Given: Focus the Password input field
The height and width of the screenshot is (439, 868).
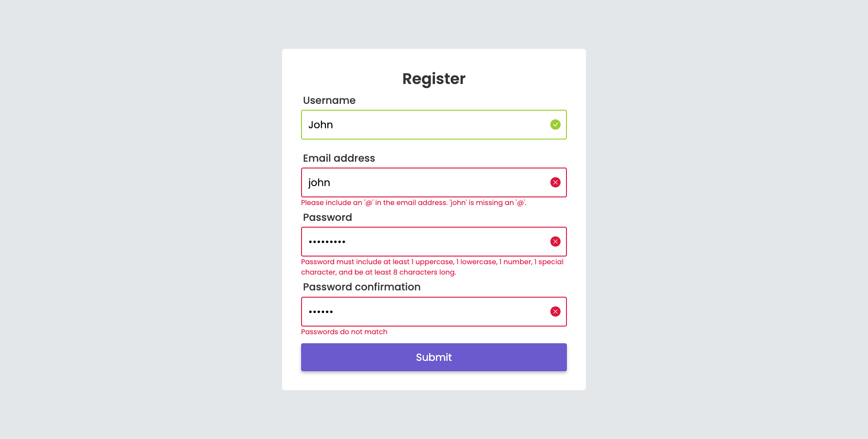Looking at the screenshot, I should tap(434, 242).
